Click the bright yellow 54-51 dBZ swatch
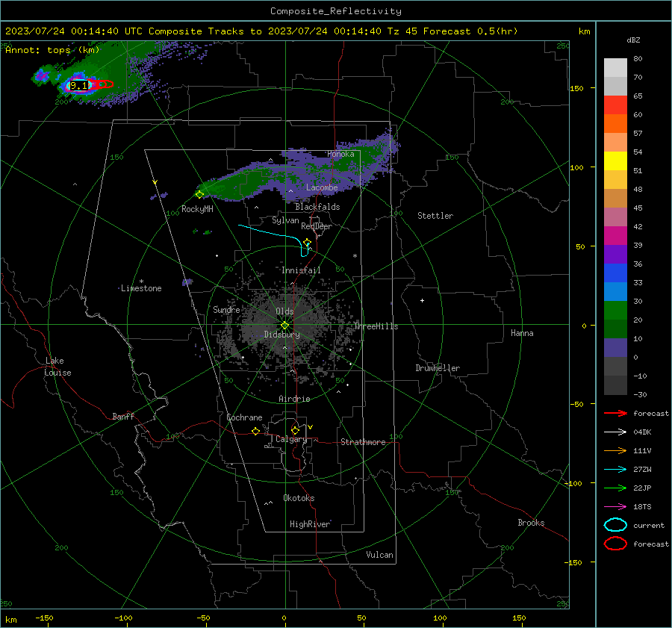This screenshot has width=672, height=628. pyautogui.click(x=615, y=161)
